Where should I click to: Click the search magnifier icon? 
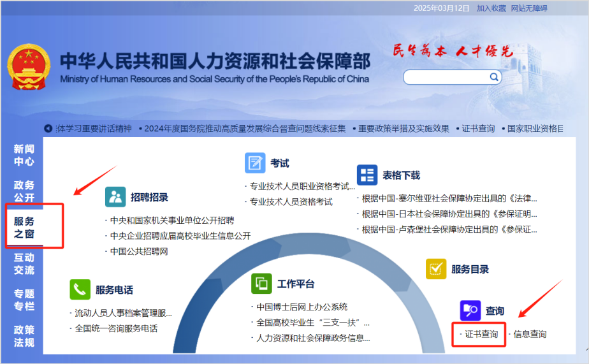(494, 77)
